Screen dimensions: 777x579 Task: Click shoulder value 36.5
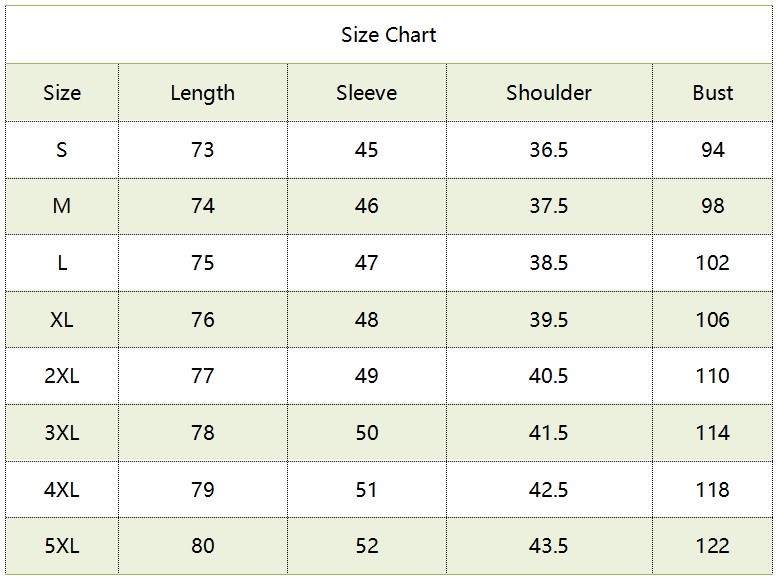[548, 150]
